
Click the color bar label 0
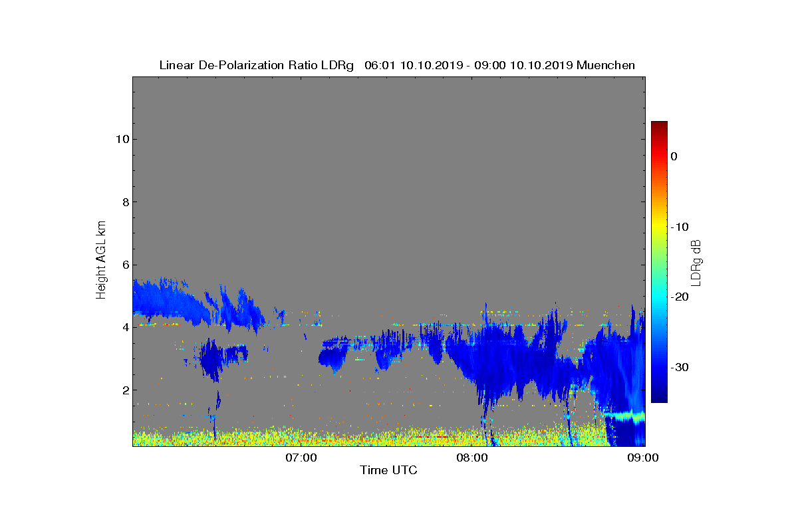(x=674, y=156)
